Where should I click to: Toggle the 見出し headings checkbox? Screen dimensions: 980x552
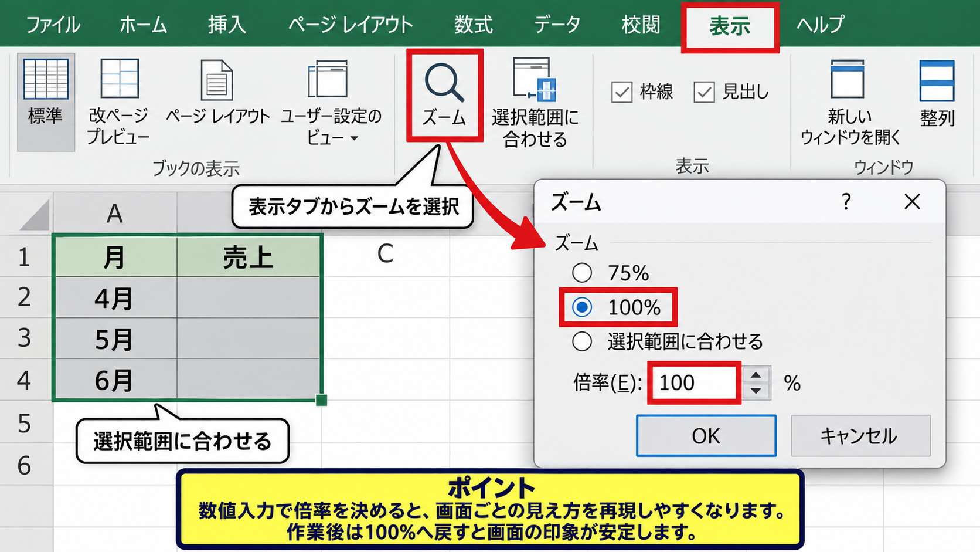[x=704, y=92]
